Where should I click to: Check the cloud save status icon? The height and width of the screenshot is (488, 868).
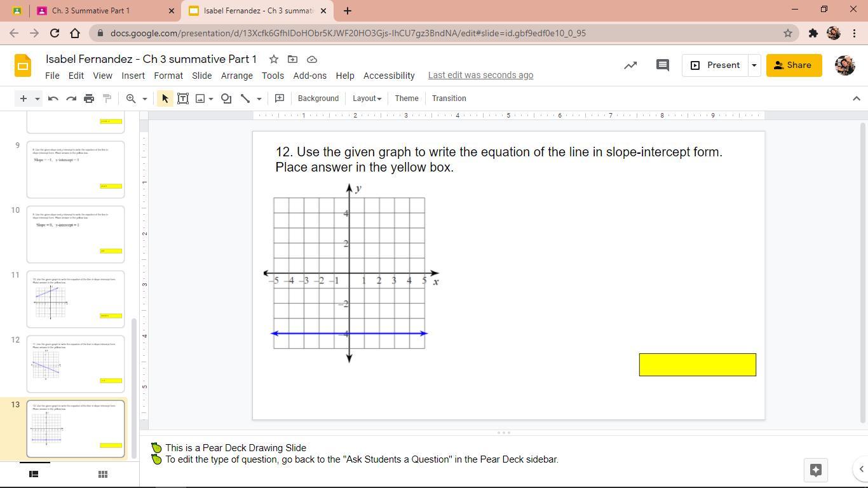[x=312, y=59]
